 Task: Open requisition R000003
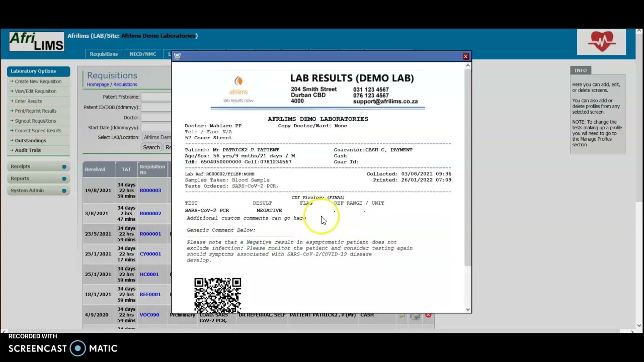click(x=150, y=191)
